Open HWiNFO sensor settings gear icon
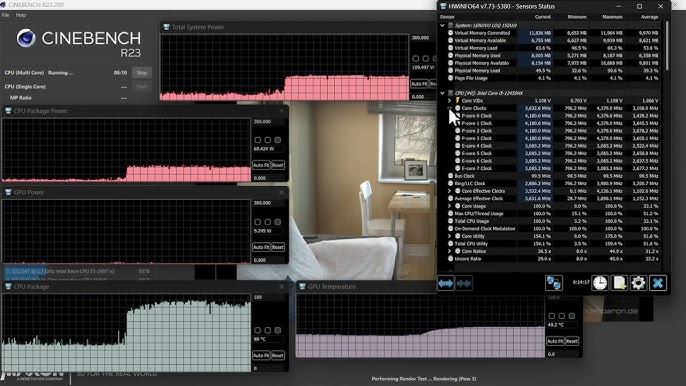Image resolution: width=686 pixels, height=386 pixels. (638, 283)
